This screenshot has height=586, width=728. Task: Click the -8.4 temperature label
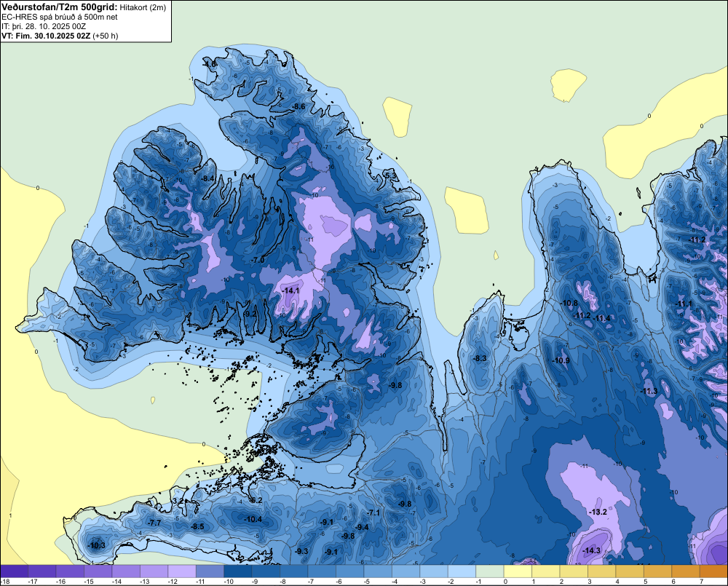point(207,178)
